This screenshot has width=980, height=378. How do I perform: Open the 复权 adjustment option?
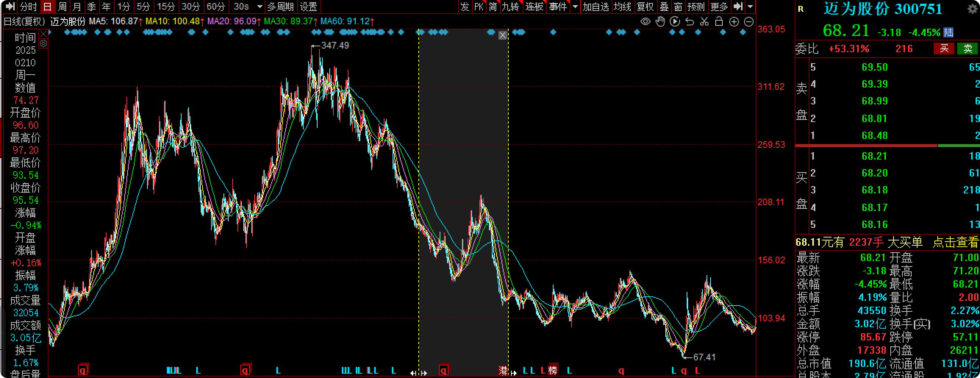tap(645, 7)
